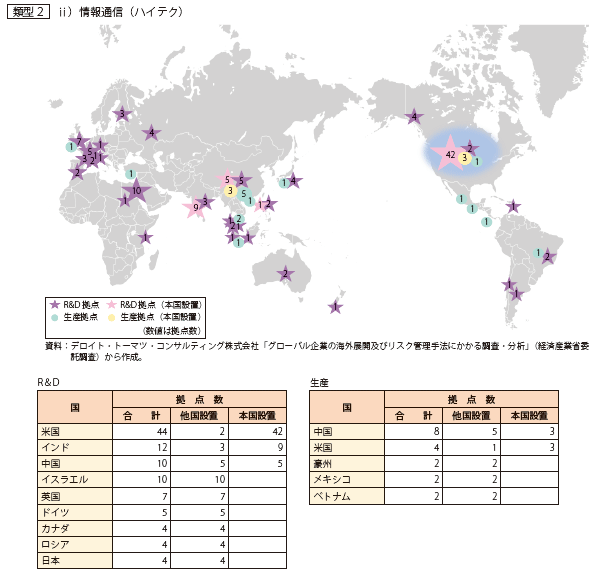The width and height of the screenshot is (598, 578).
Task: Click the yellow 生産拠点 (本国設置) legend dot
Action: coord(111,318)
